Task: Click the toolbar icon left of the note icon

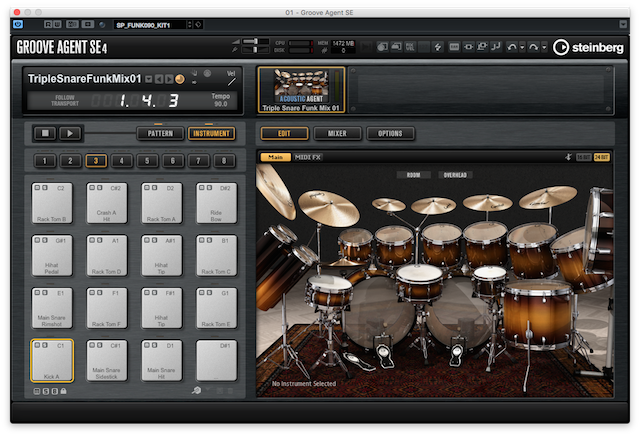Action: 482,47
